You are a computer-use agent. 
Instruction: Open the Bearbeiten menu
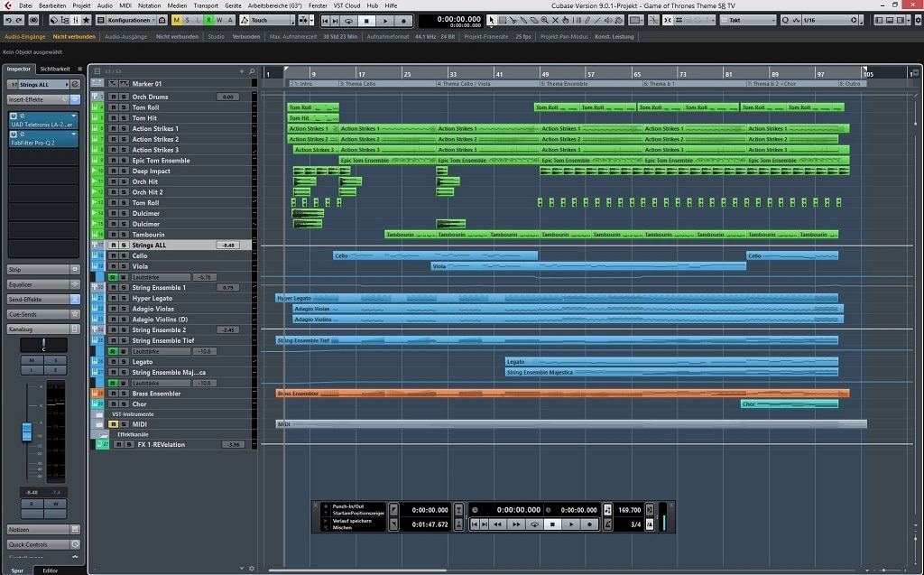click(52, 5)
